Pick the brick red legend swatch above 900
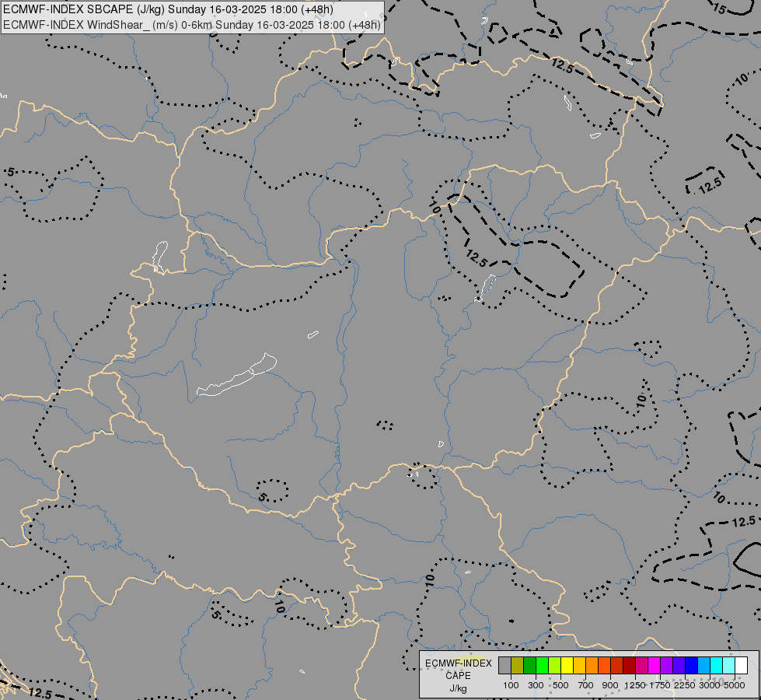761x700 pixels. (x=617, y=665)
